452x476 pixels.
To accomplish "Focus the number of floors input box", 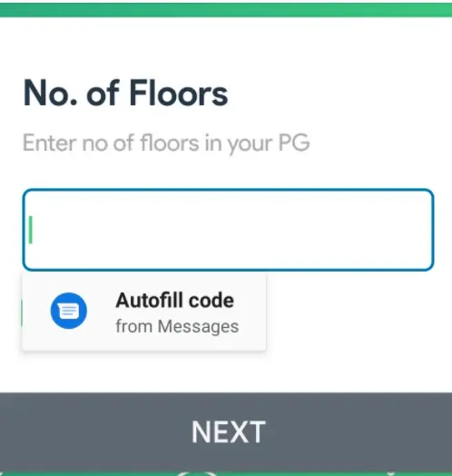I will point(228,230).
